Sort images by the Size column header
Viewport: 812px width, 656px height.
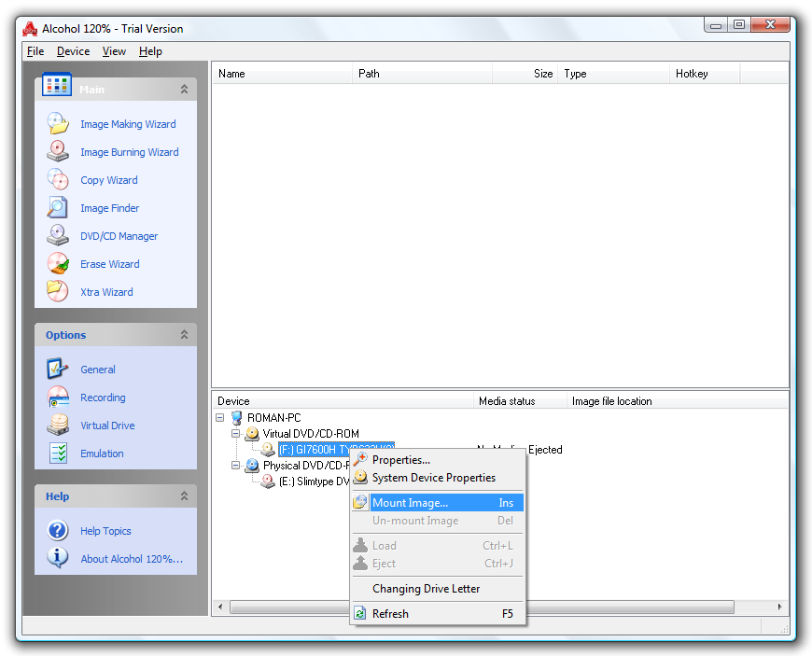(525, 74)
